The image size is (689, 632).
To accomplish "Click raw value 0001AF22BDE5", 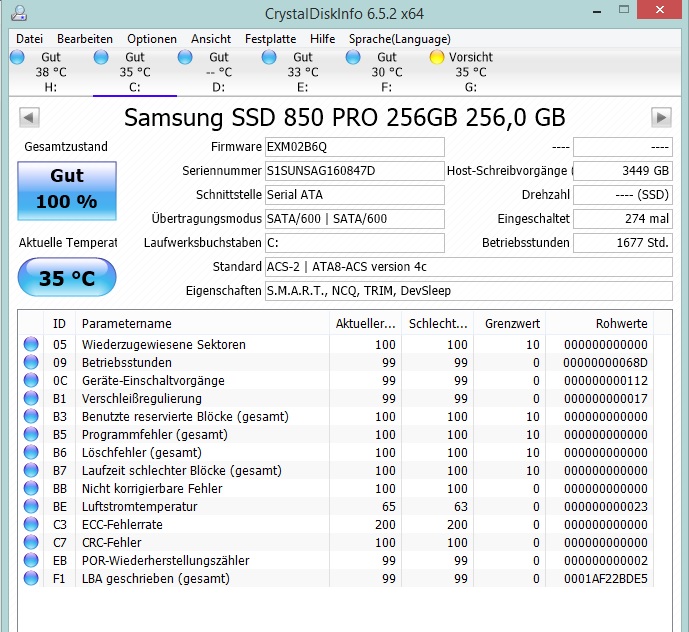I will [606, 579].
